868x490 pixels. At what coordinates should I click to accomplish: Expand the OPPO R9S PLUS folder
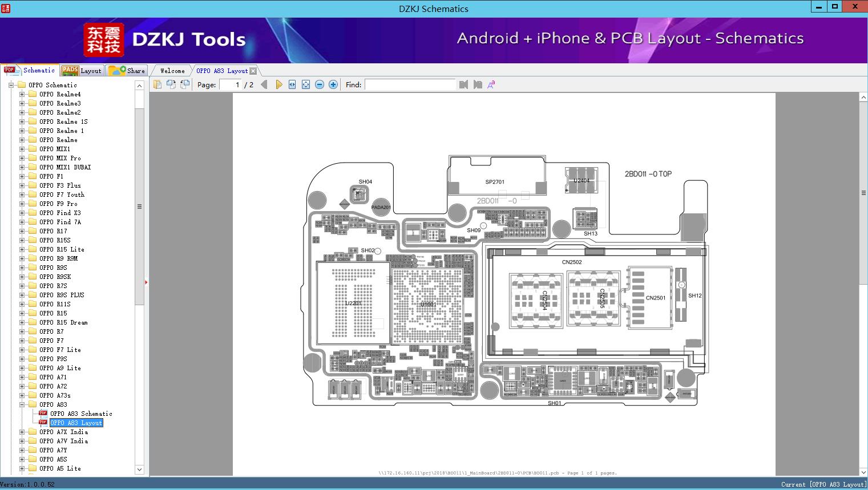coord(22,295)
